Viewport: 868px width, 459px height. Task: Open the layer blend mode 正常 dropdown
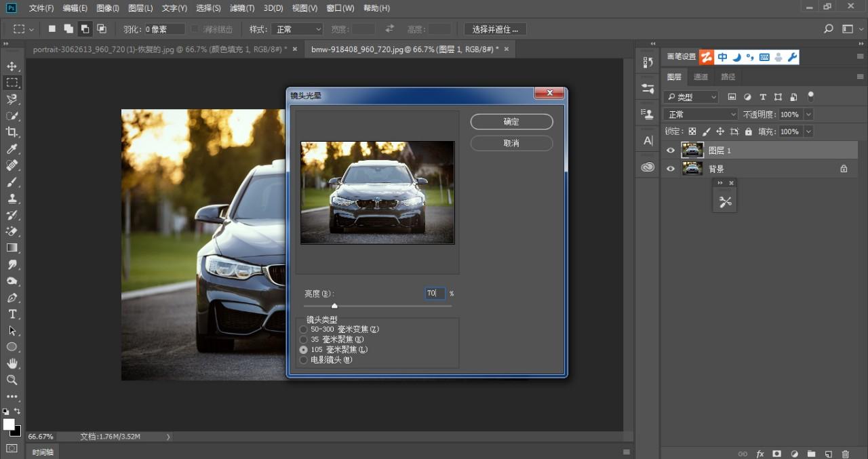(700, 115)
